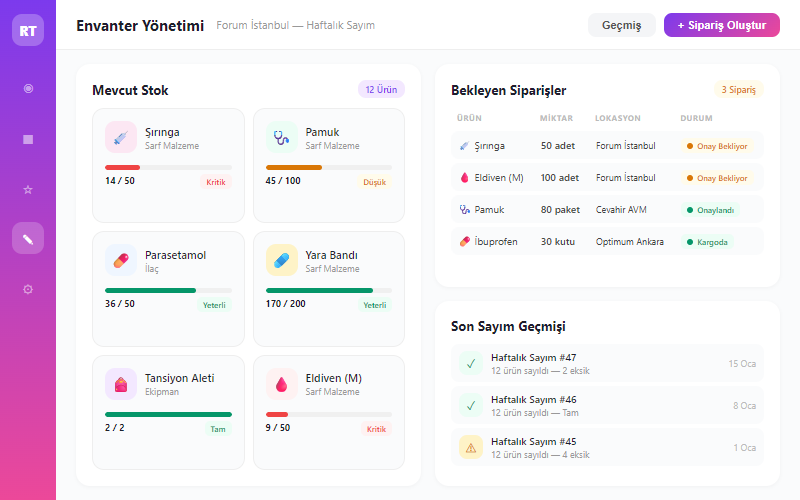Image resolution: width=800 pixels, height=500 pixels.
Task: Click the syringe icon on Şırınga card
Action: pyautogui.click(x=121, y=137)
